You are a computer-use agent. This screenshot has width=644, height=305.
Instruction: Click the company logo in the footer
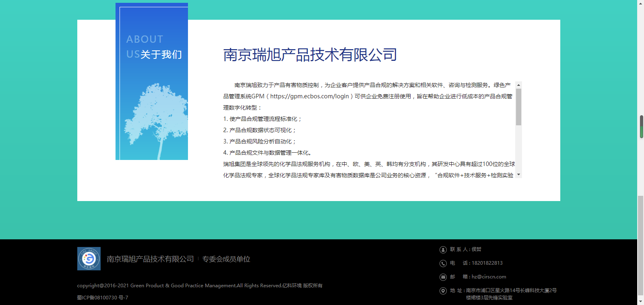(x=89, y=259)
